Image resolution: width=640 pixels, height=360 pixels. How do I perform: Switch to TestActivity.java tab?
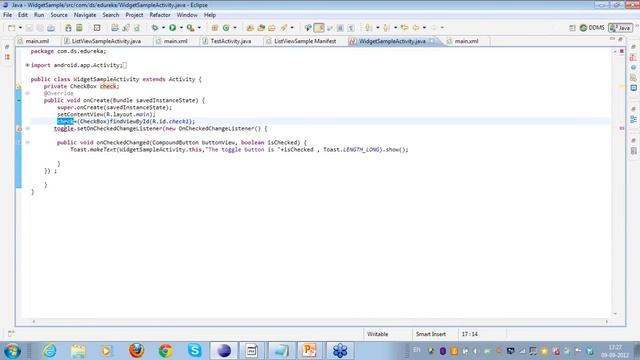click(x=231, y=41)
